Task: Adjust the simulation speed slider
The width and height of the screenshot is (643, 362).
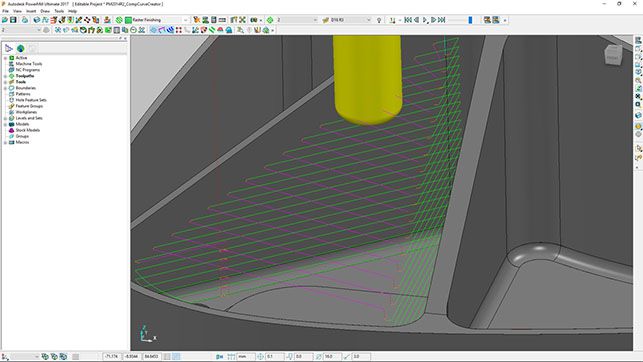Action: click(470, 20)
